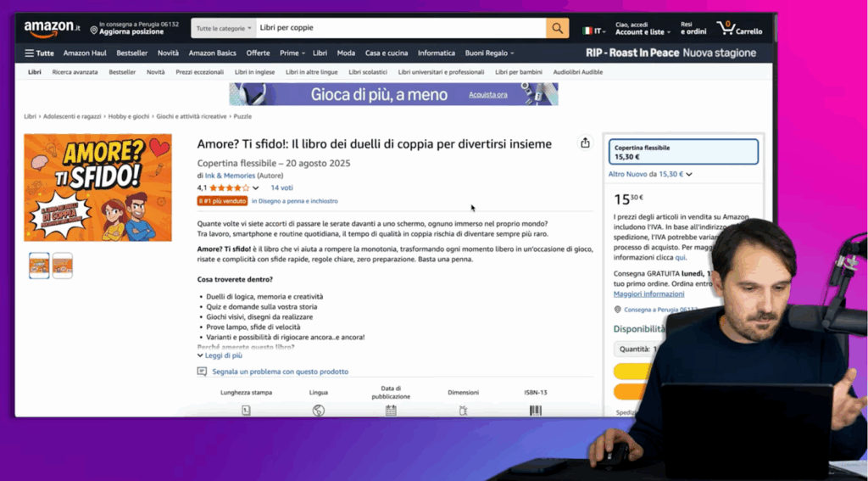Image resolution: width=868 pixels, height=481 pixels.
Task: Click the Italian flag language selector
Action: [593, 31]
